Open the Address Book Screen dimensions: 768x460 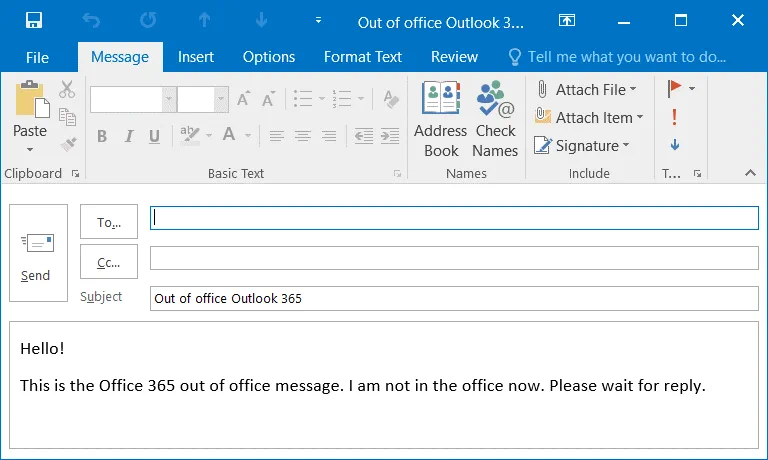pos(440,120)
